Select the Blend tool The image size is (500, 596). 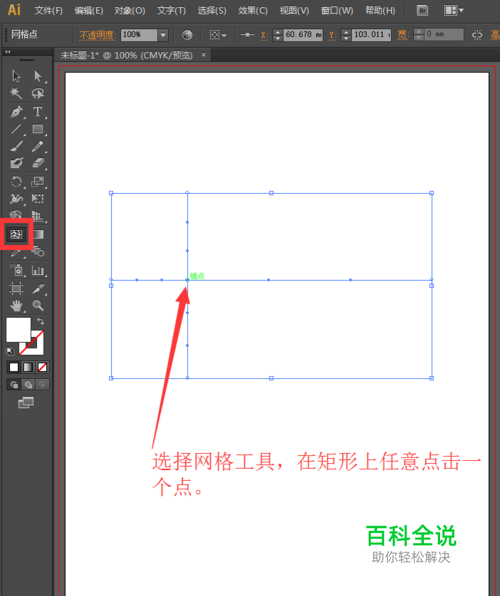(38, 251)
